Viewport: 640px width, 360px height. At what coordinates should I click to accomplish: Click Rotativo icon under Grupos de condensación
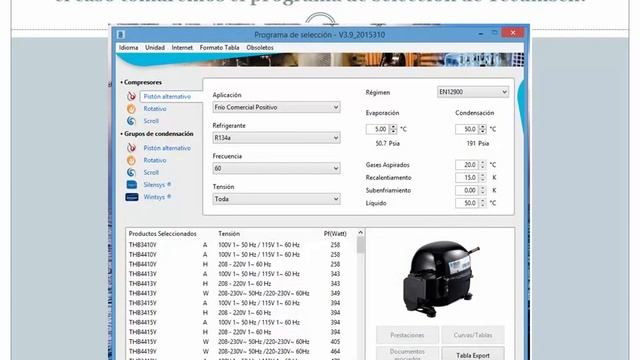click(x=131, y=160)
